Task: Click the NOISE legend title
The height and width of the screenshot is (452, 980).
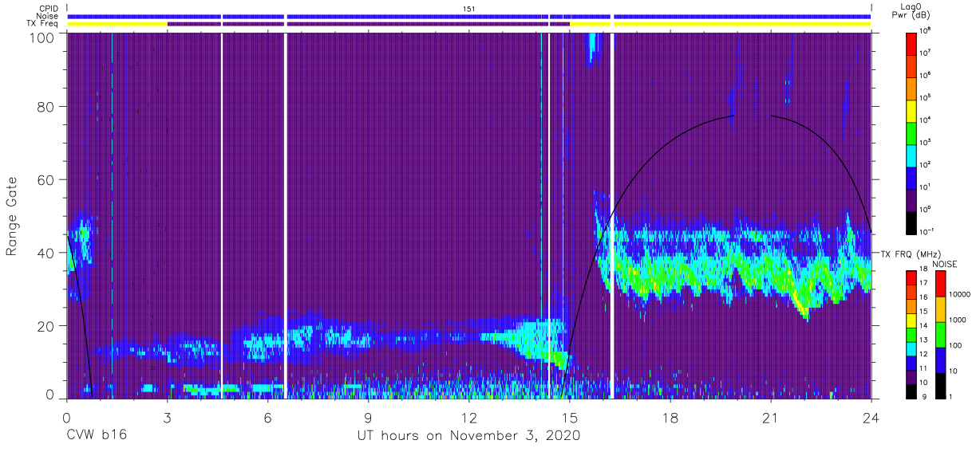Action: coord(946,264)
